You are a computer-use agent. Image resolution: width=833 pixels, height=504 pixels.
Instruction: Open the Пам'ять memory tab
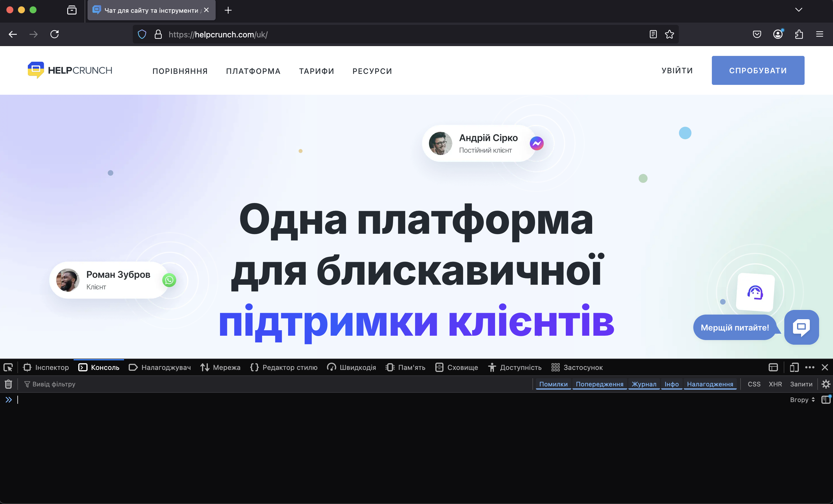click(405, 367)
